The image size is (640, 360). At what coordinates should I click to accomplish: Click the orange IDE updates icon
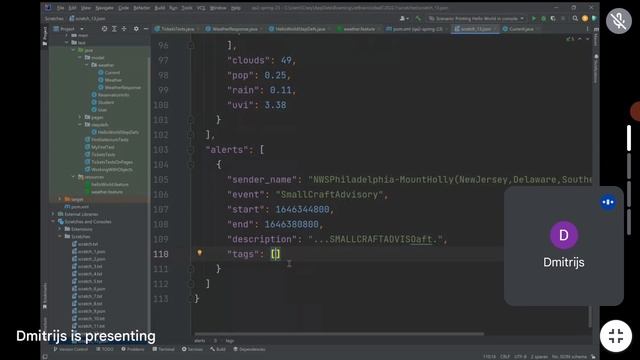(585, 18)
